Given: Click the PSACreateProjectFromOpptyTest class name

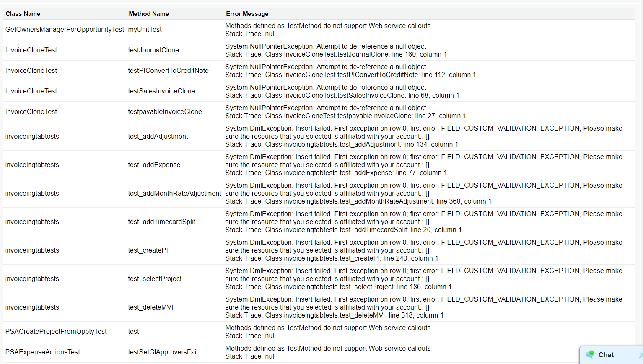Looking at the screenshot, I should click(56, 331).
